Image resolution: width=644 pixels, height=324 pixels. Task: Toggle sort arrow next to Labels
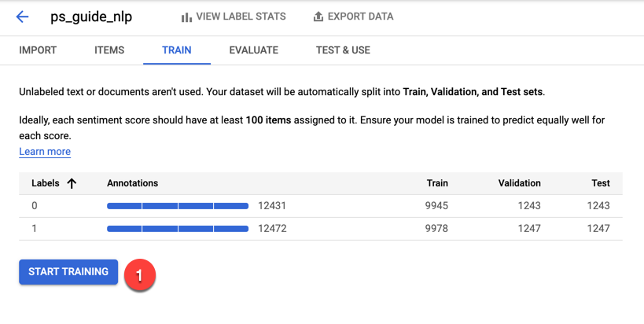coord(72,183)
